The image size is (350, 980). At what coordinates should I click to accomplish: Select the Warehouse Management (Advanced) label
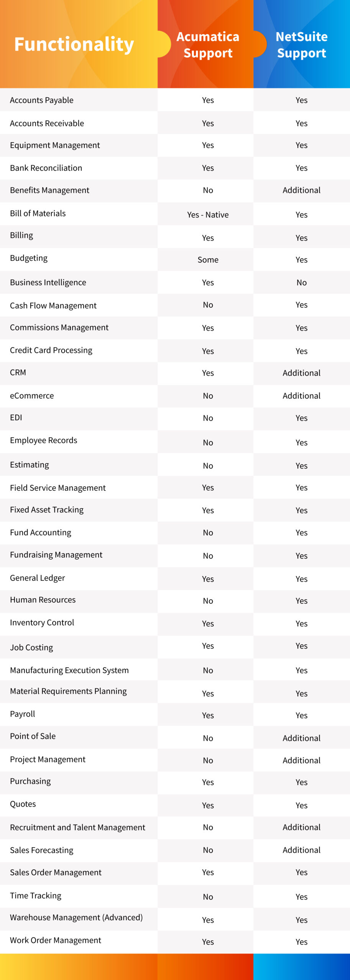click(x=76, y=917)
